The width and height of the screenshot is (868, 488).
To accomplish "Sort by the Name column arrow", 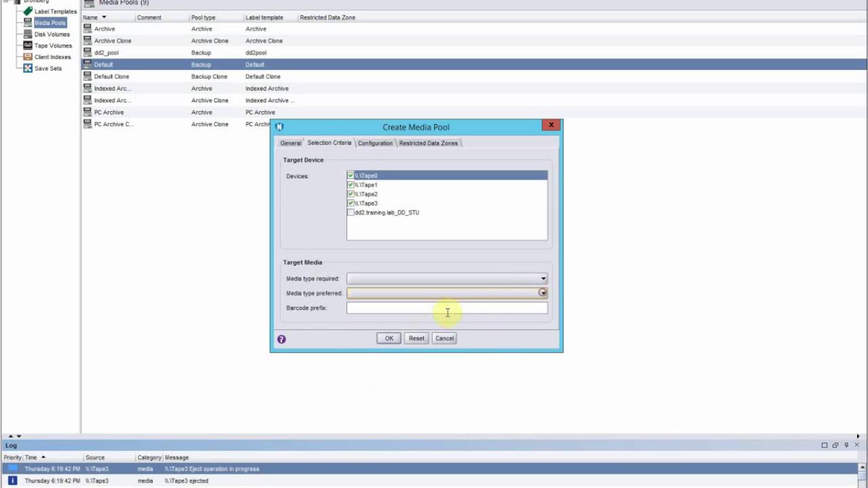I will click(104, 17).
